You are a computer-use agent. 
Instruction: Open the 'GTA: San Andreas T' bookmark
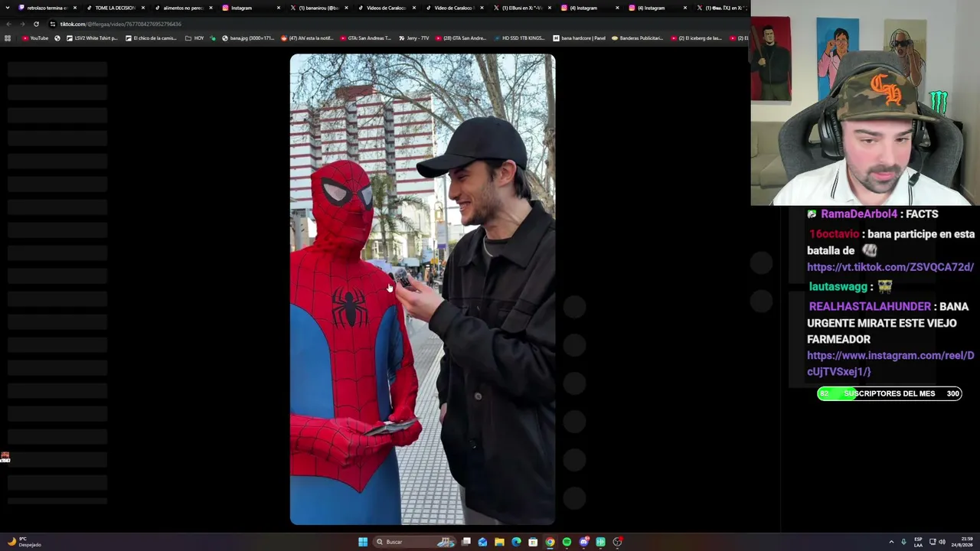[364, 37]
